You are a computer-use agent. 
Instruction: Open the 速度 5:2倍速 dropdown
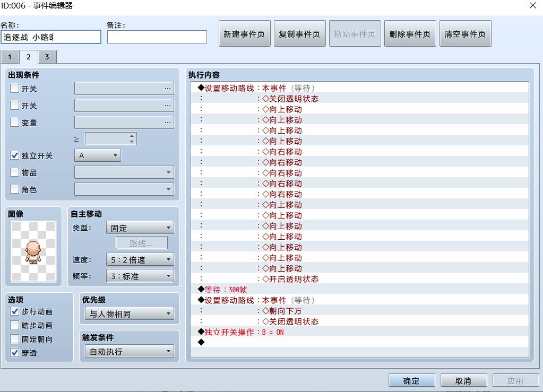click(140, 259)
